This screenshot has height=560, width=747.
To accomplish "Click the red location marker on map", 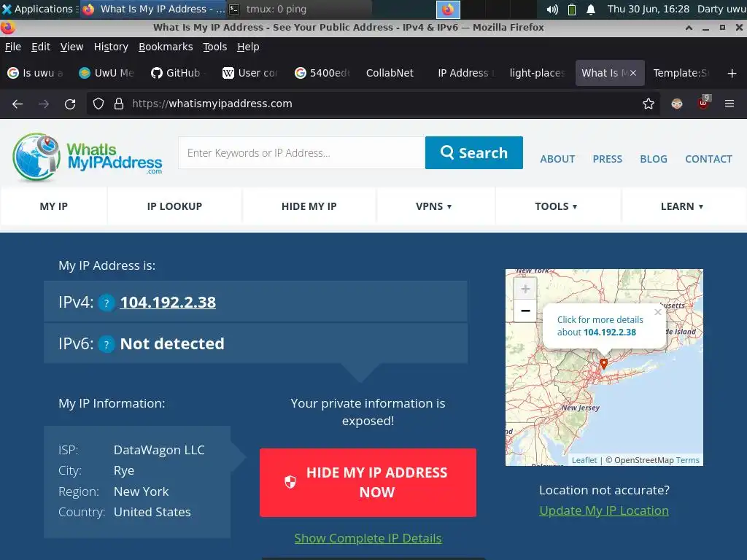I will (603, 365).
